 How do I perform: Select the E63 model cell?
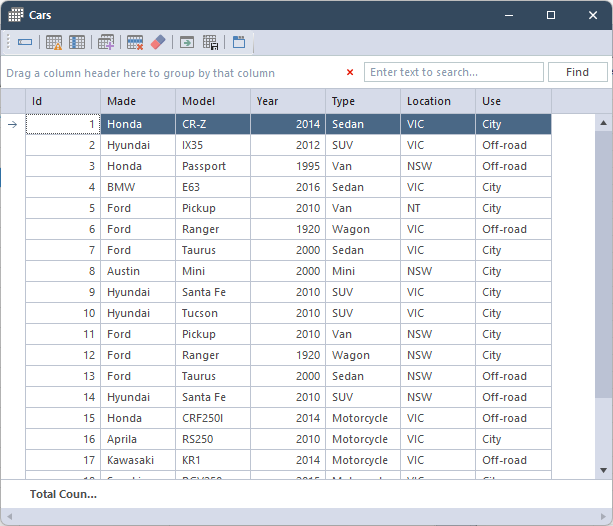coord(213,187)
